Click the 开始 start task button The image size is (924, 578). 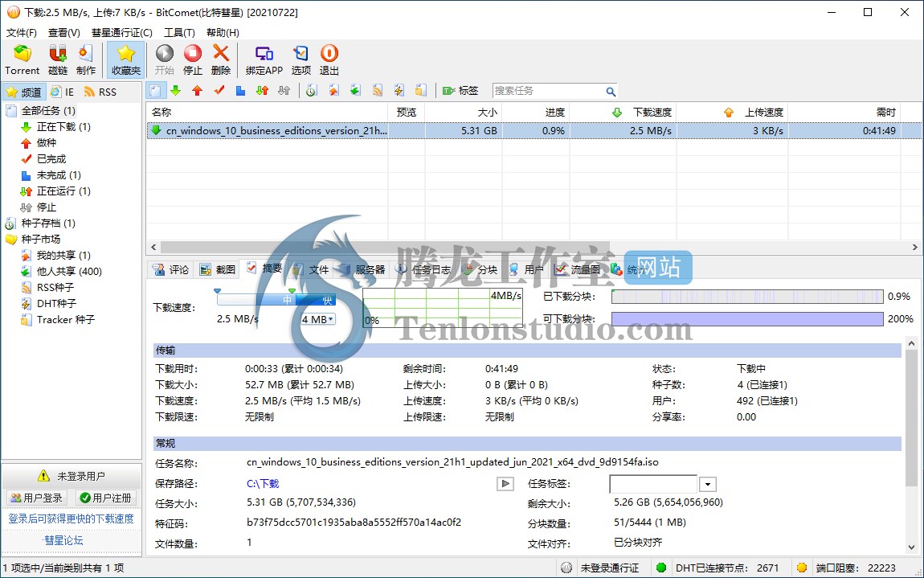(165, 60)
